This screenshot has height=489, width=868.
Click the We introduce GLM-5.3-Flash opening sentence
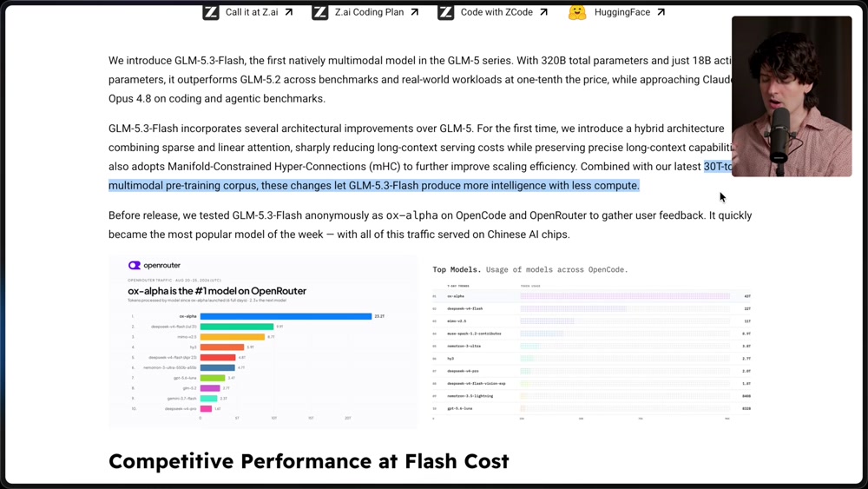311,61
